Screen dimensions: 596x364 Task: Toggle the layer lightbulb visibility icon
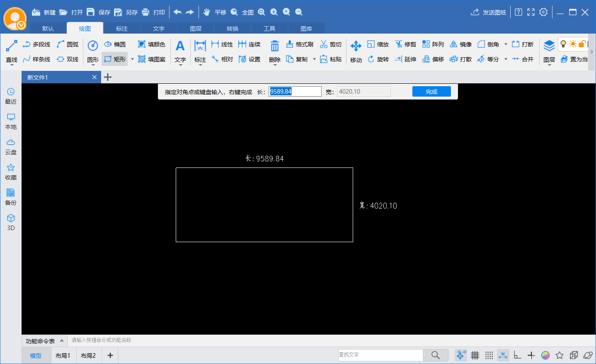(563, 44)
